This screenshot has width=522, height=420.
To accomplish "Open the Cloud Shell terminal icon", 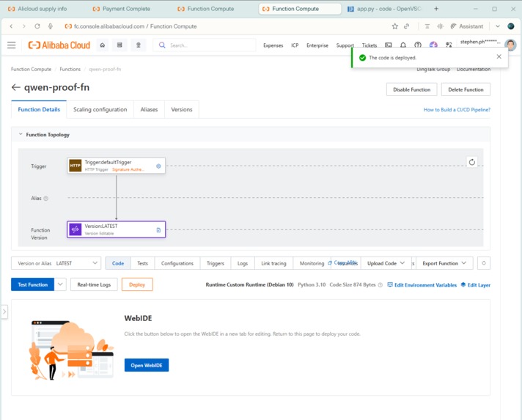I will pos(388,45).
